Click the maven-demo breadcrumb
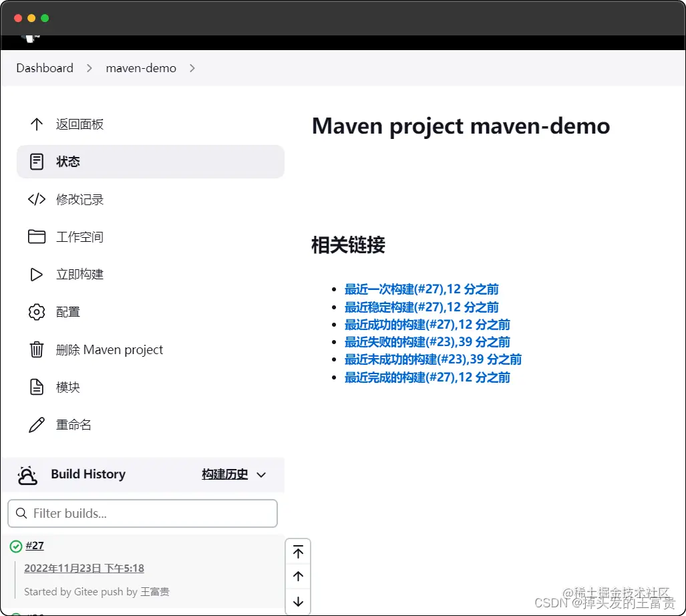Viewport: 686px width, 616px height. (x=141, y=68)
